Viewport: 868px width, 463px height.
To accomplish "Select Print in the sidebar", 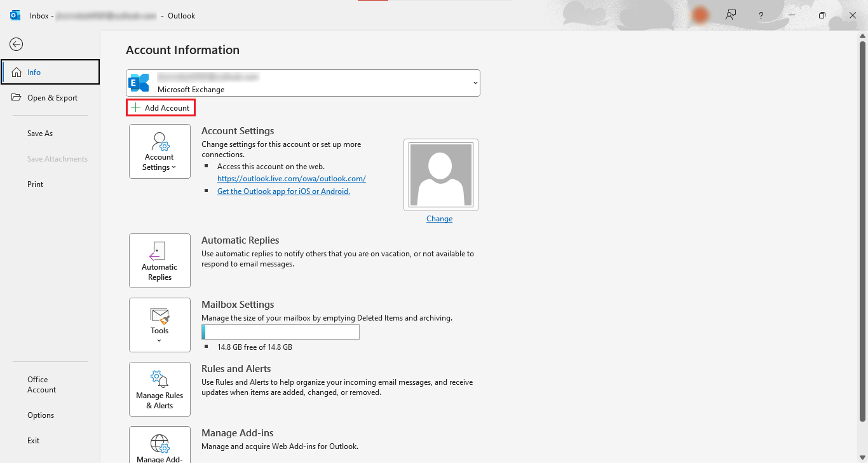I will coord(36,184).
